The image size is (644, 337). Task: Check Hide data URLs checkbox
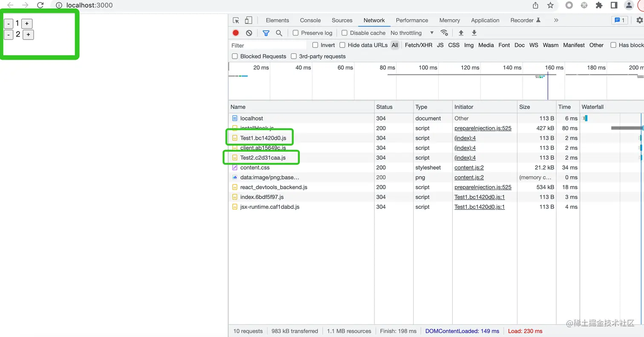(342, 45)
